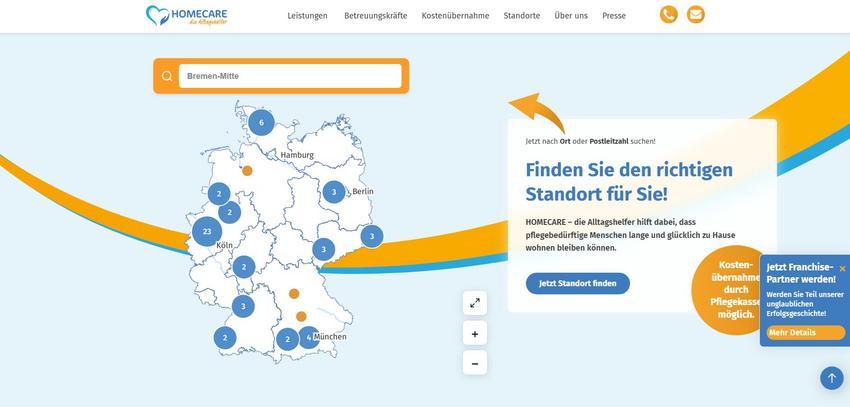Close the franchise partner popup
850x407 pixels.
[x=842, y=268]
